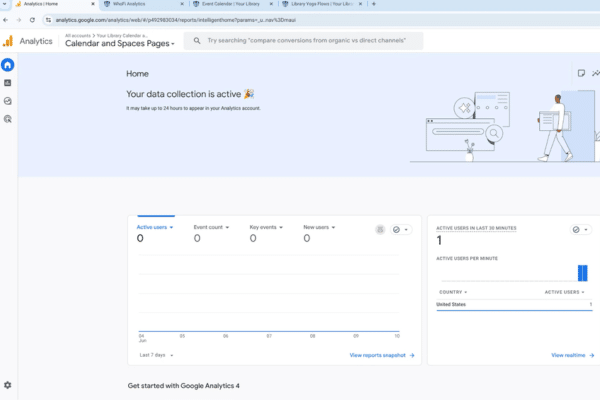The image size is (600, 400).
Task: Switch to the WhoFi Analytics tab
Action: 143,4
